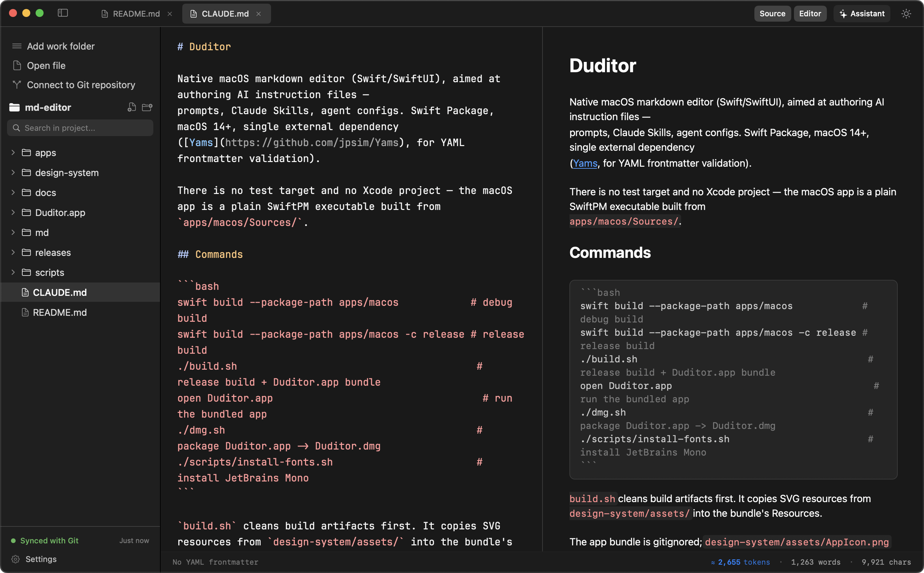Click the Duditor title in preview
The width and height of the screenshot is (924, 573).
(602, 66)
